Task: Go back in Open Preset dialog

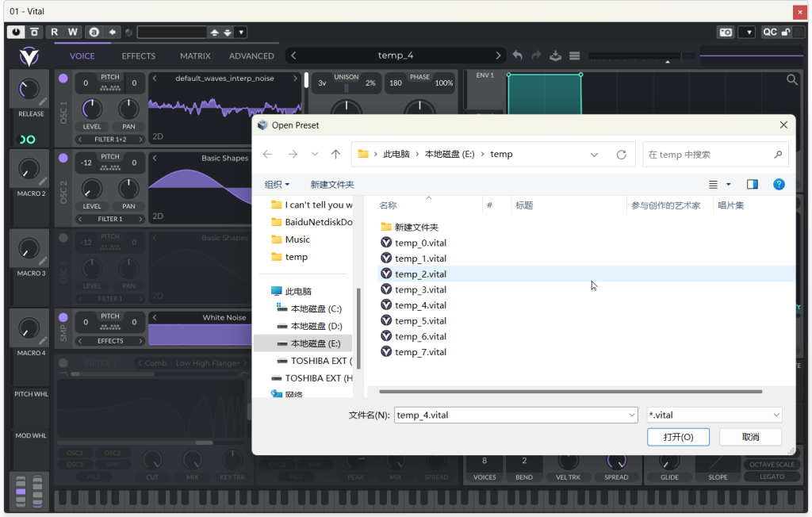Action: [x=267, y=155]
